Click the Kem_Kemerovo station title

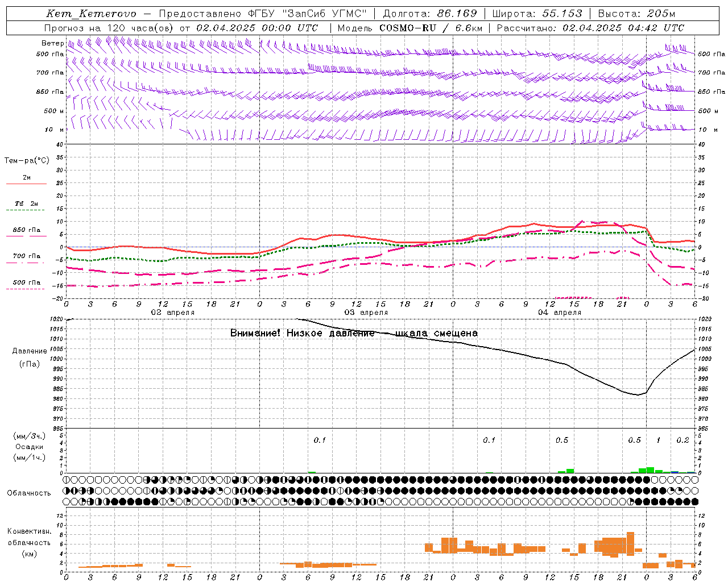click(91, 14)
